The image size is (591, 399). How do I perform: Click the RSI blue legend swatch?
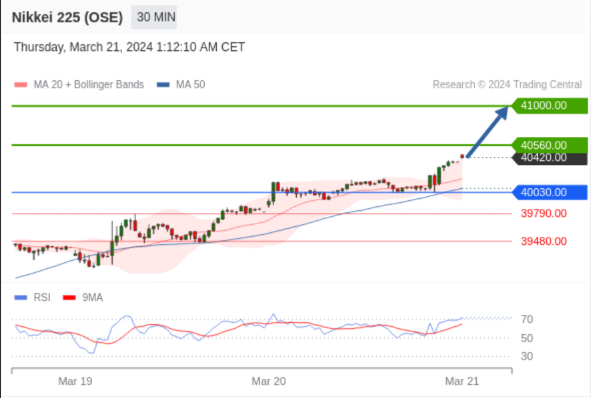click(21, 298)
